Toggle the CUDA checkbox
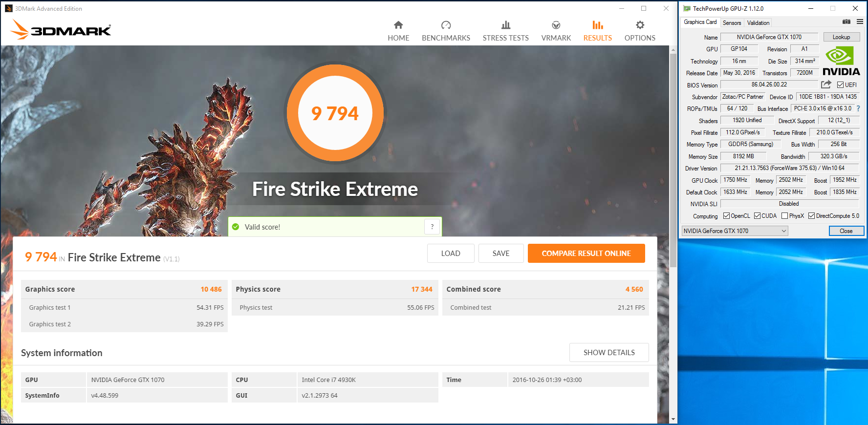 click(757, 216)
